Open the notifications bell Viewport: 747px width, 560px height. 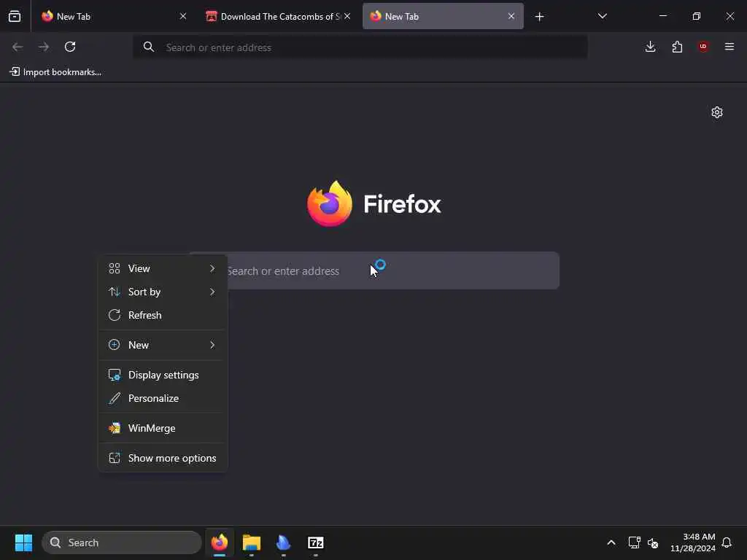tap(727, 542)
